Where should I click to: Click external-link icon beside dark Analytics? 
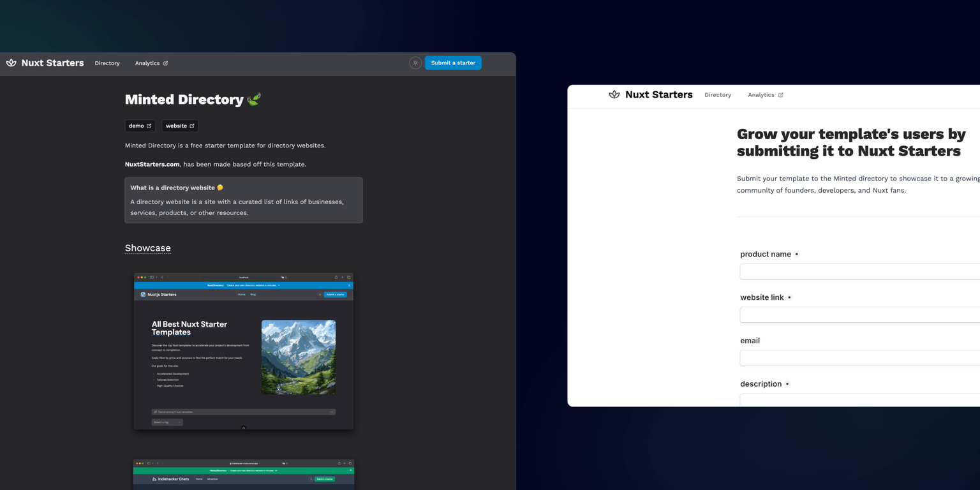(x=166, y=63)
